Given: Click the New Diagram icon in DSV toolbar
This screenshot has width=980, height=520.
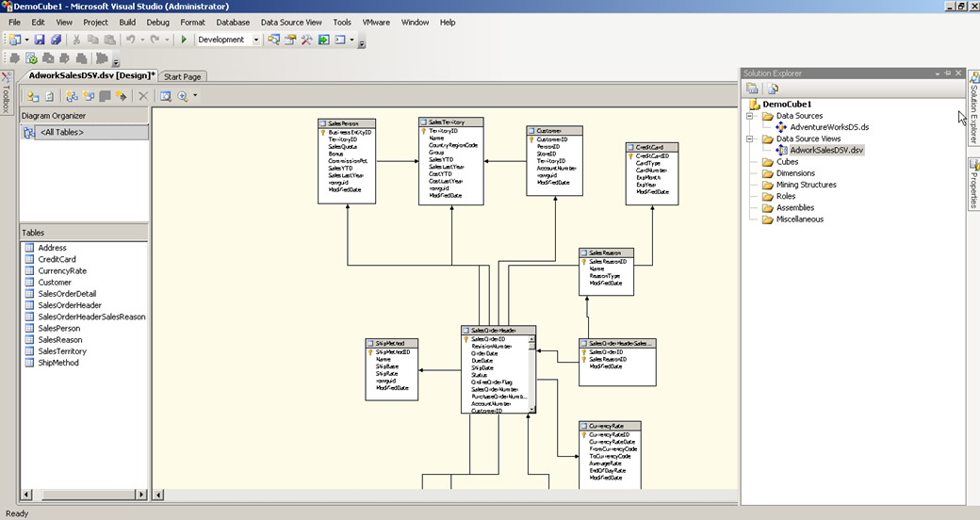Looking at the screenshot, I should pyautogui.click(x=72, y=96).
